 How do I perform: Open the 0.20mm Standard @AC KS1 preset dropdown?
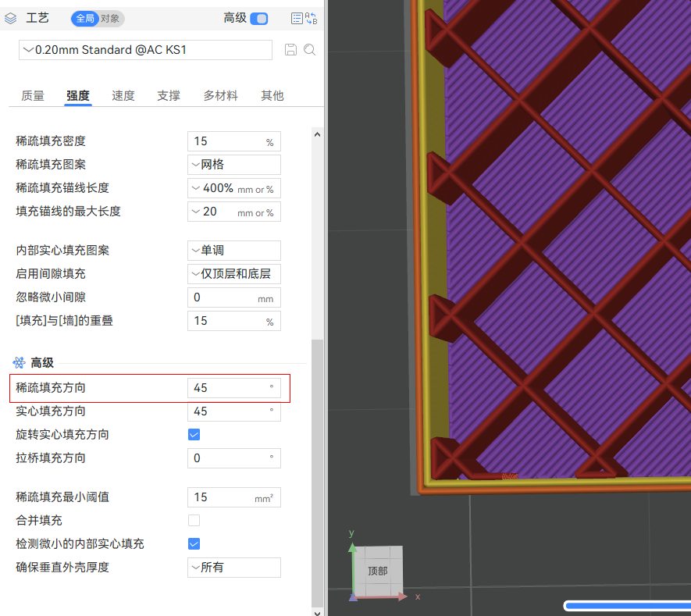[145, 50]
